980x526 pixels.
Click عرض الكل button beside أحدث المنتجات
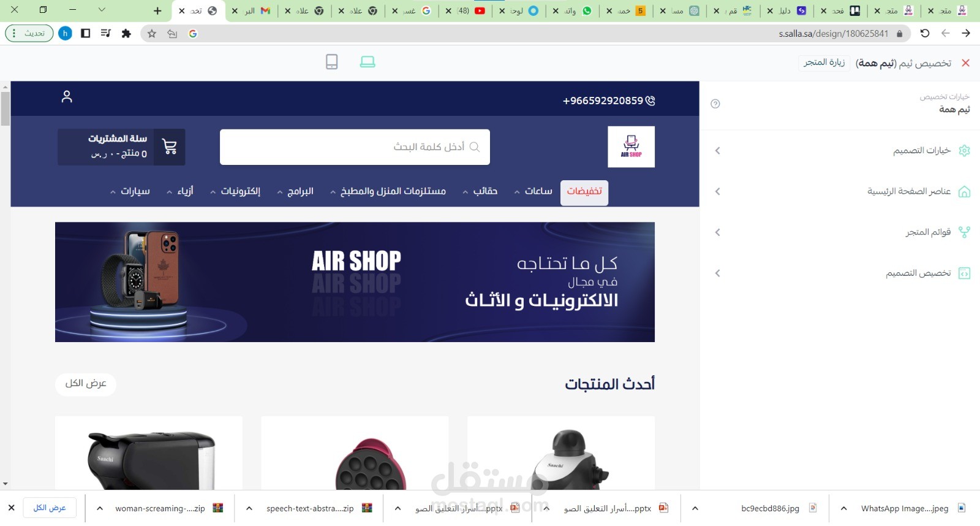pos(86,384)
